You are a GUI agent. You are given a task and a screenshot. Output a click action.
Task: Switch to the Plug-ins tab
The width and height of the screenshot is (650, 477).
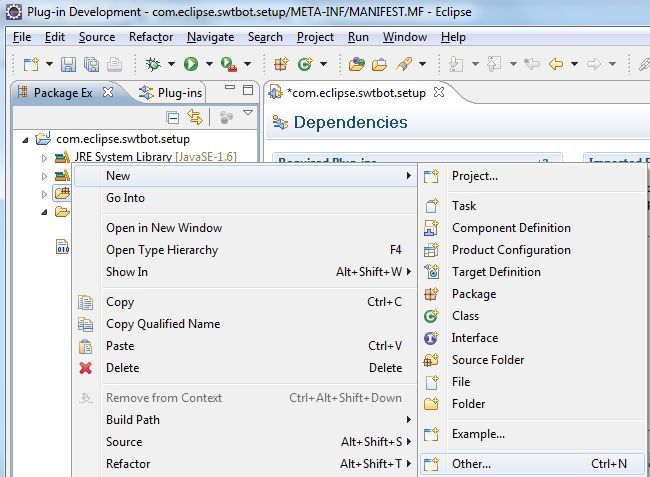coord(171,93)
